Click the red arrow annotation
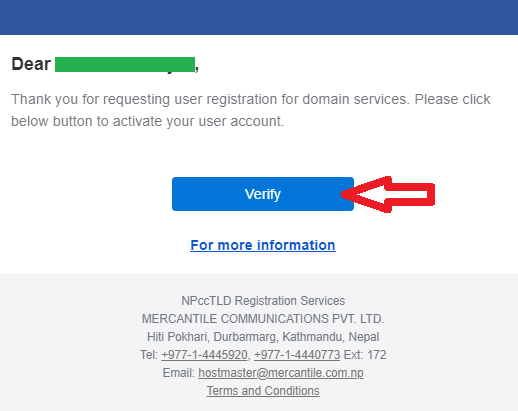 pos(388,194)
